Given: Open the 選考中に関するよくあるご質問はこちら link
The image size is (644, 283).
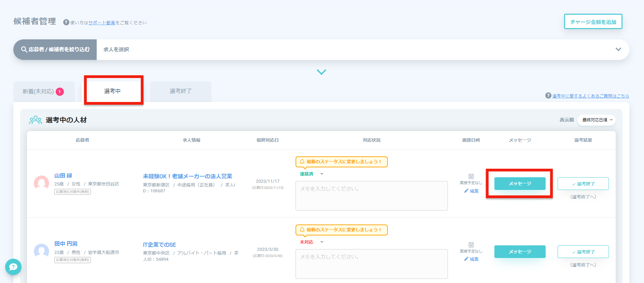Looking at the screenshot, I should [591, 96].
